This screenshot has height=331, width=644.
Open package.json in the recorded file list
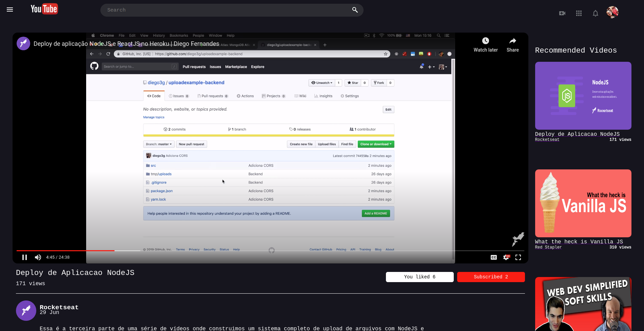(x=162, y=191)
